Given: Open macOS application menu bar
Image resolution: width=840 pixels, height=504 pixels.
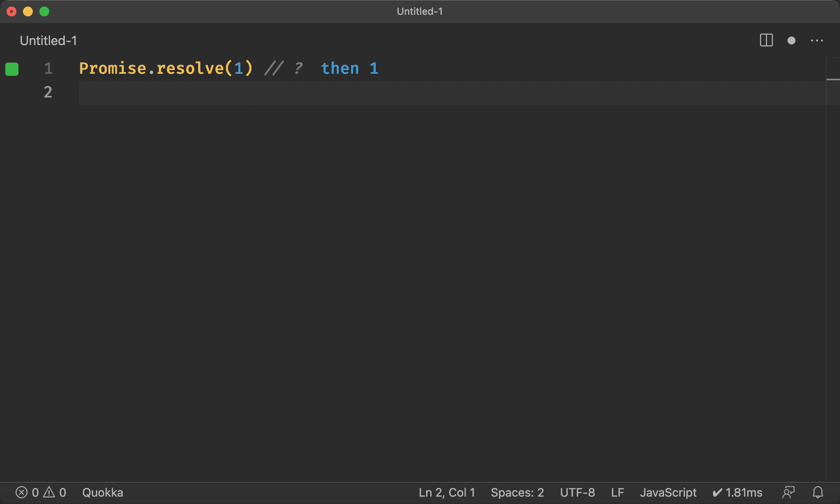Looking at the screenshot, I should [420, 0].
